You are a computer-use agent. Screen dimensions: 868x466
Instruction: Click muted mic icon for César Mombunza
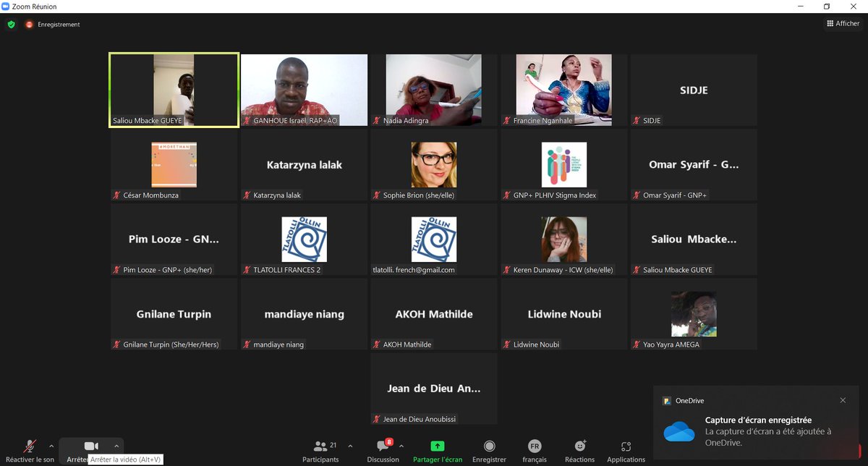[x=116, y=195]
